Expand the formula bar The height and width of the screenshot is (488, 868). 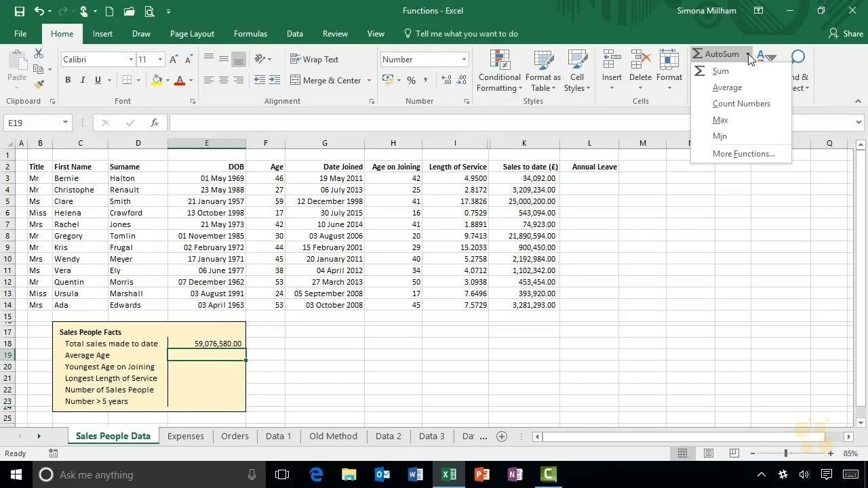pos(859,123)
